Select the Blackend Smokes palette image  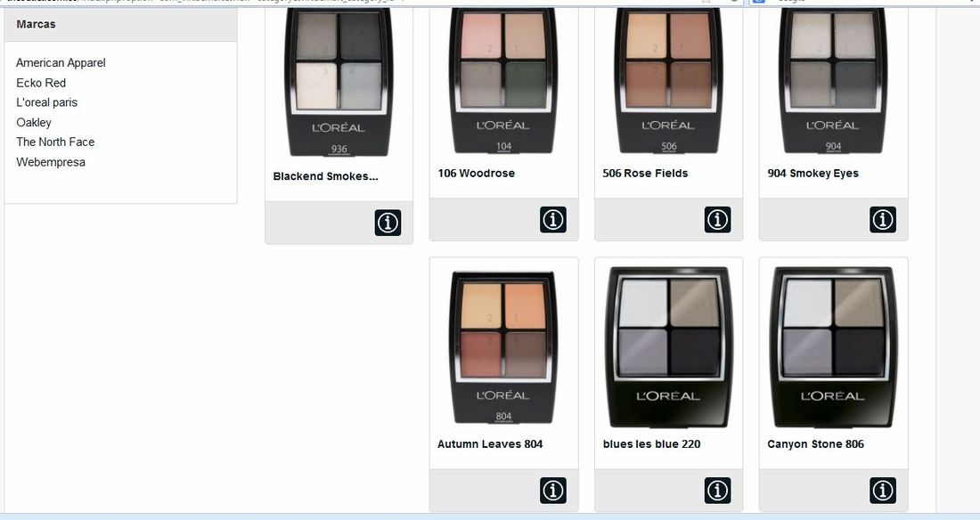click(339, 81)
